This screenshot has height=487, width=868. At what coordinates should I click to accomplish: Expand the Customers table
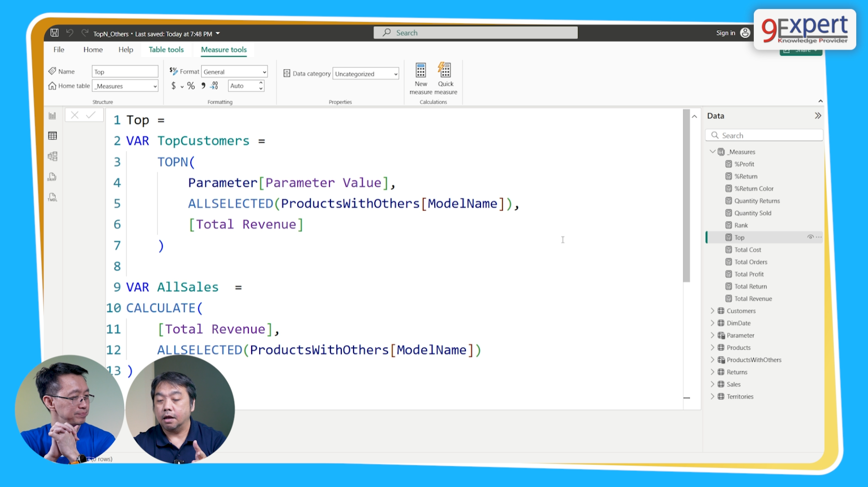pyautogui.click(x=713, y=311)
